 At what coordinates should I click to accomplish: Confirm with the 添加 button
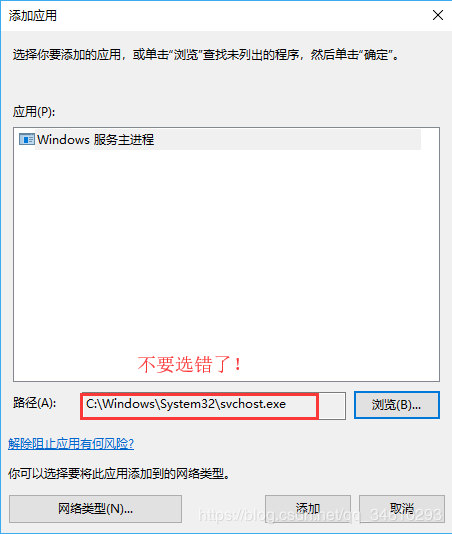(308, 509)
